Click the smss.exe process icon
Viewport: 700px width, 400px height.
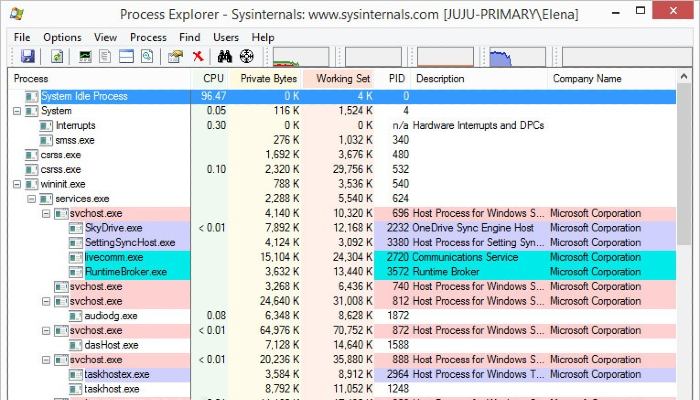[x=46, y=140]
